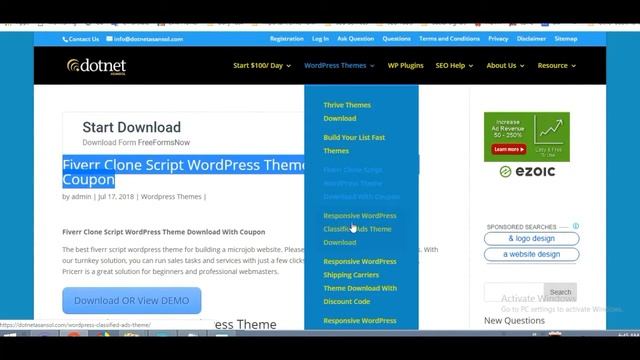Screen dimensions: 640x360
Task: Expand the SEO Help dropdown
Action: click(x=454, y=66)
